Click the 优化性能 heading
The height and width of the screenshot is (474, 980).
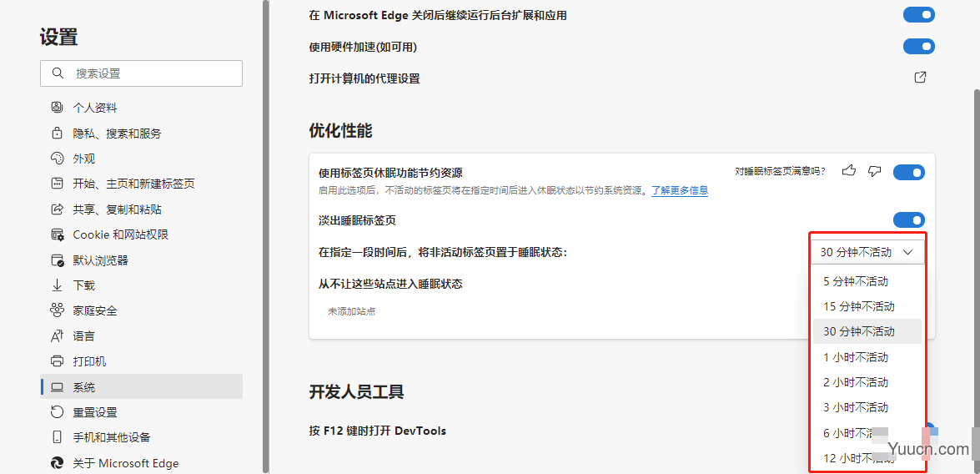coord(340,131)
